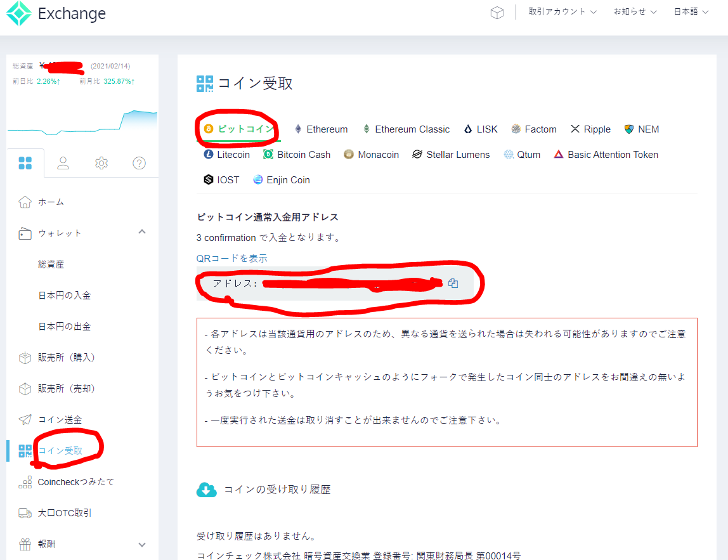Viewport: 728px width, 560px height.
Task: Open the 取引アカウント dropdown
Action: tap(561, 11)
